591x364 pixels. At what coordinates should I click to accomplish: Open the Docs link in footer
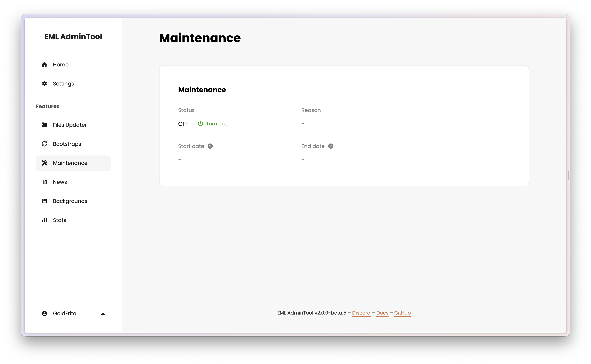click(x=382, y=313)
